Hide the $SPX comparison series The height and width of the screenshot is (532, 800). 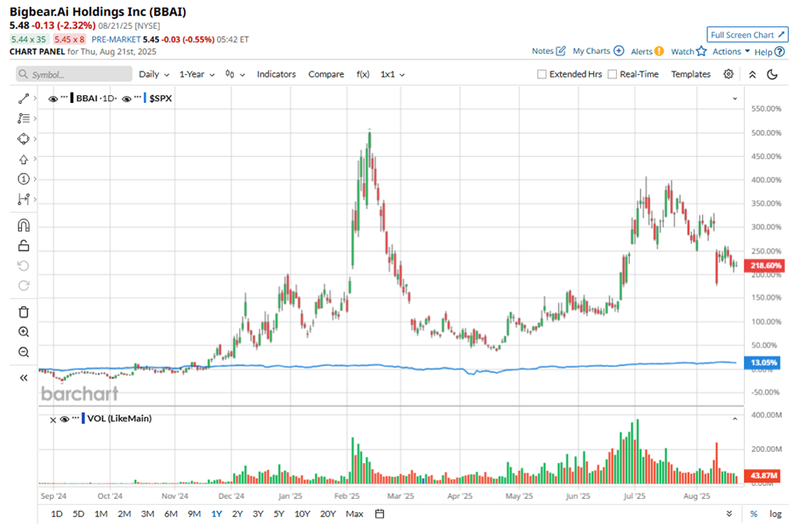tap(127, 99)
